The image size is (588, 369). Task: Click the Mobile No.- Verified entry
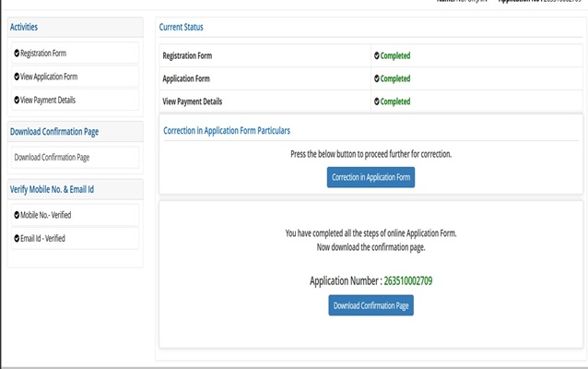45,215
